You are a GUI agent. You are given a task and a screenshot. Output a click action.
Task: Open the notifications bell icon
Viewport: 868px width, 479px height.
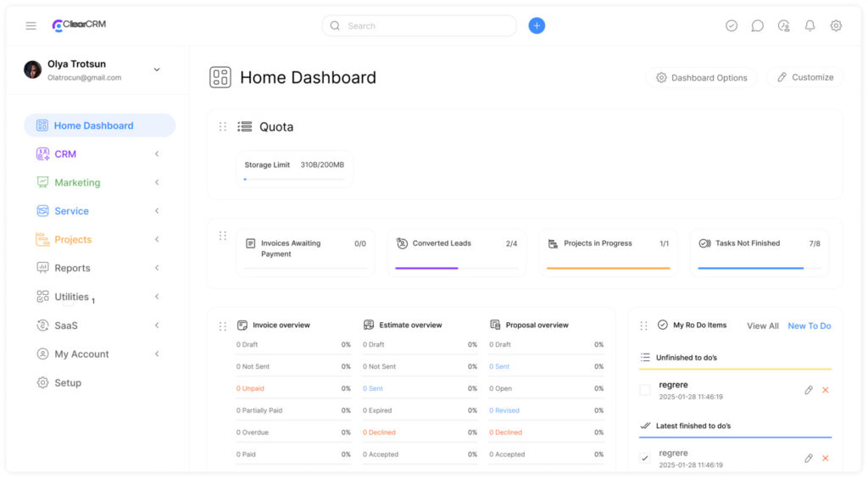click(x=810, y=26)
